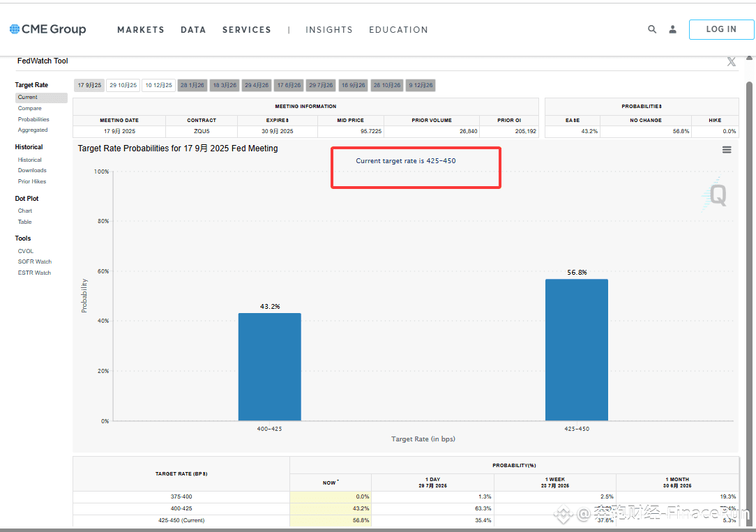Open the INSIGHTS menu

click(328, 30)
